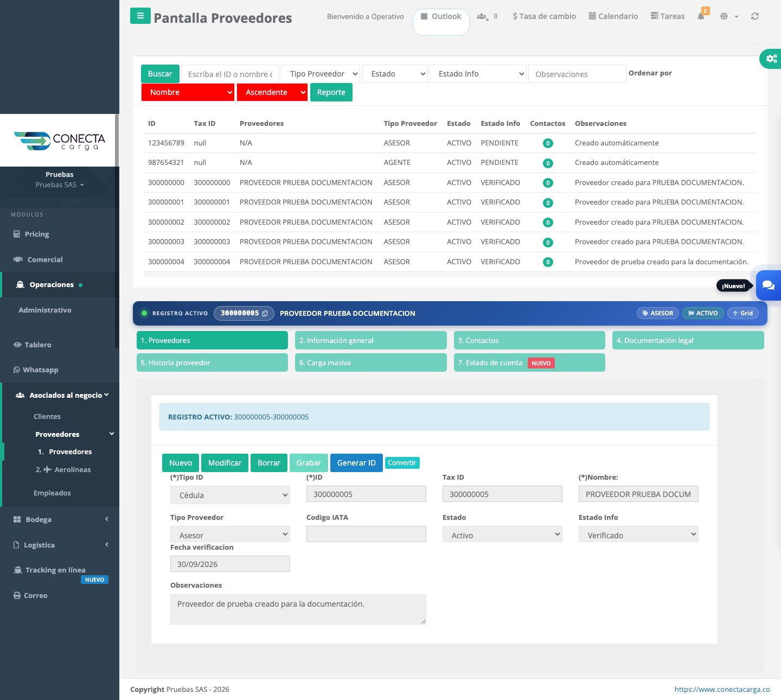Switch to the Historia proveedor tab
The height and width of the screenshot is (700, 781).
212,362
